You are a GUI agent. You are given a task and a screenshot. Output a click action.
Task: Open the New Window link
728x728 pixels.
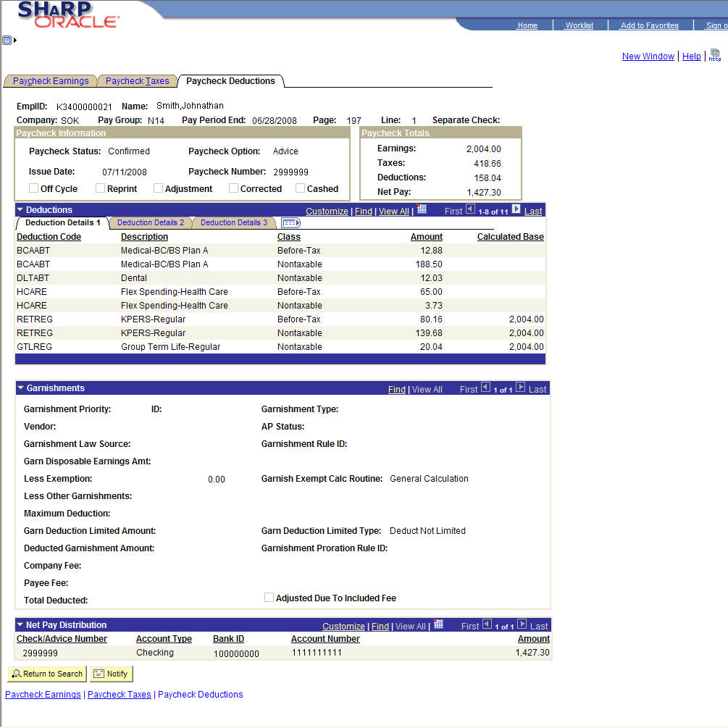click(648, 57)
